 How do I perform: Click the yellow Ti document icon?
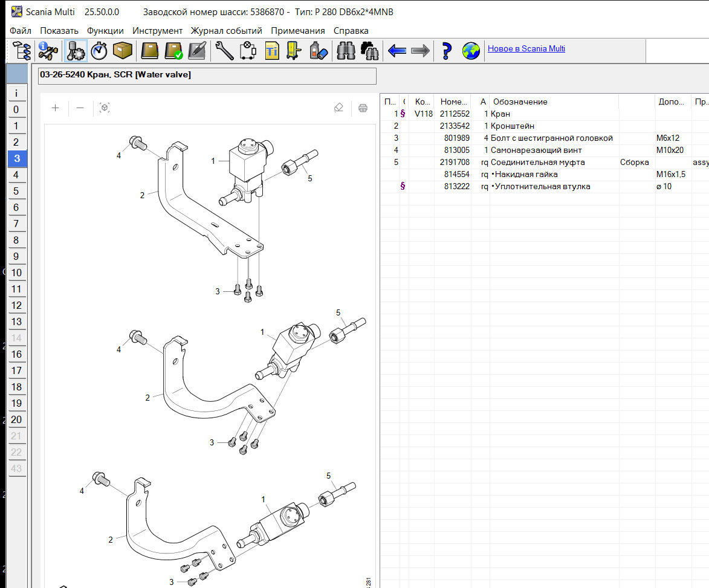tap(272, 51)
